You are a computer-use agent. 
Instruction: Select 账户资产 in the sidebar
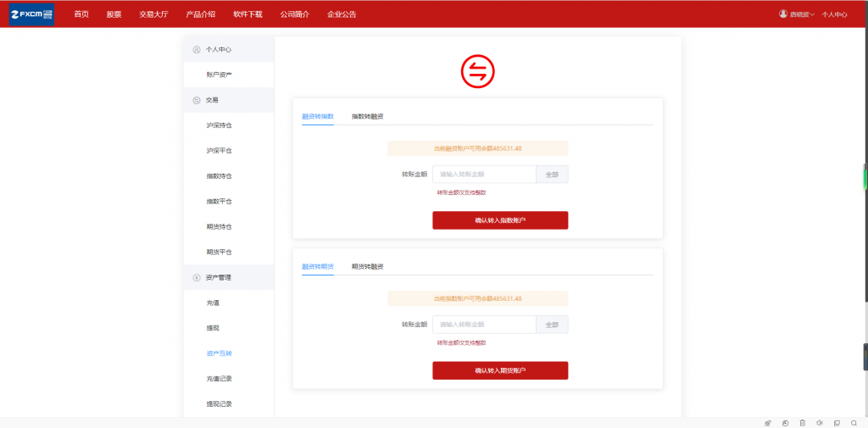click(x=220, y=75)
